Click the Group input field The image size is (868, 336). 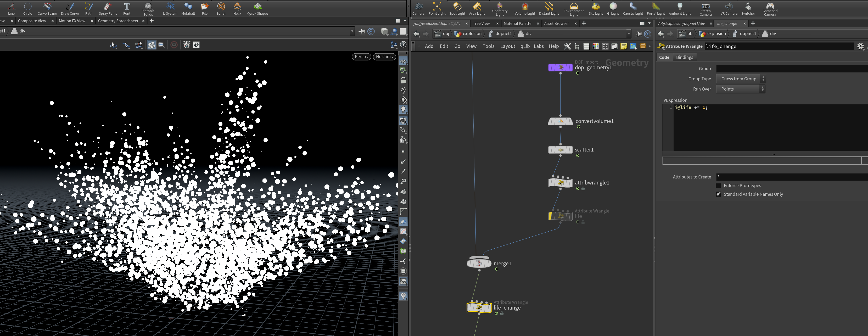(792, 68)
